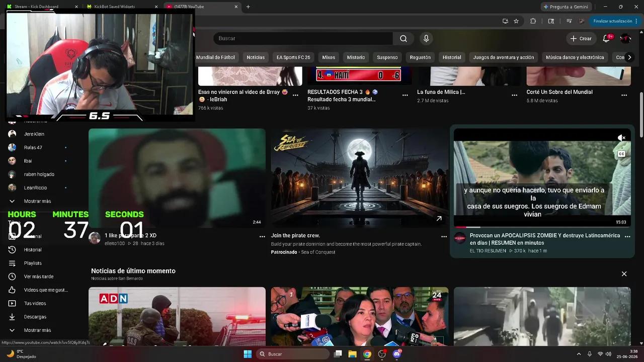Select the EA Sports FC 26 chip

pyautogui.click(x=293, y=57)
